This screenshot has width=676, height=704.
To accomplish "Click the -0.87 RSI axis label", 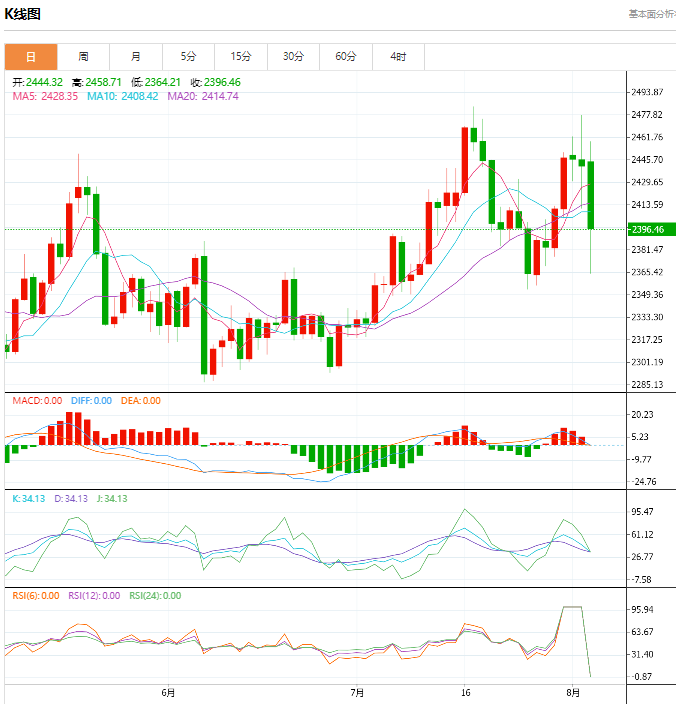I will 642,677.
